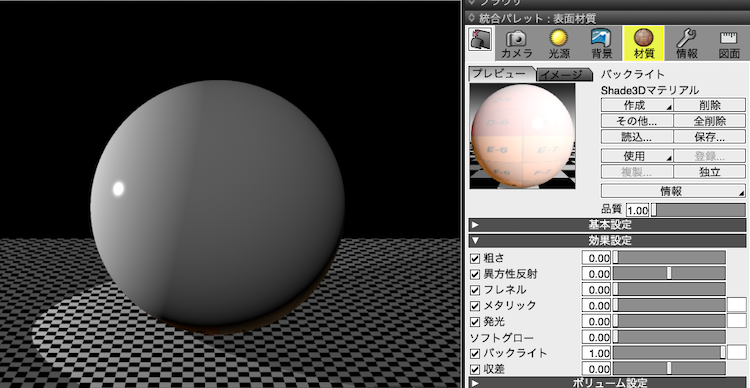Image resolution: width=750 pixels, height=388 pixels.
Task: Open the 作成 dropdown button
Action: pyautogui.click(x=637, y=105)
